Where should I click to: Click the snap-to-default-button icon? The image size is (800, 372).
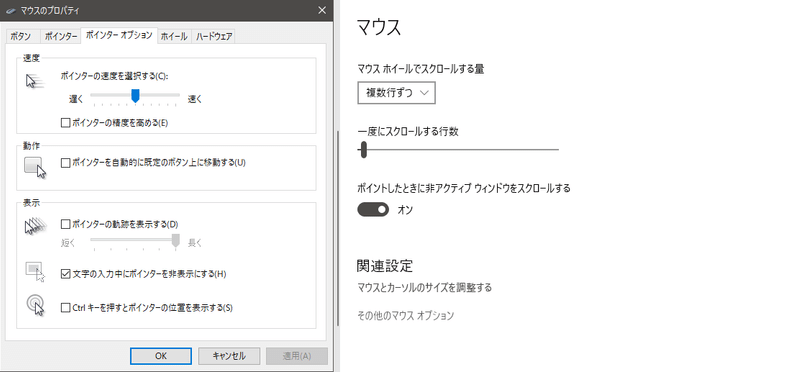35,168
